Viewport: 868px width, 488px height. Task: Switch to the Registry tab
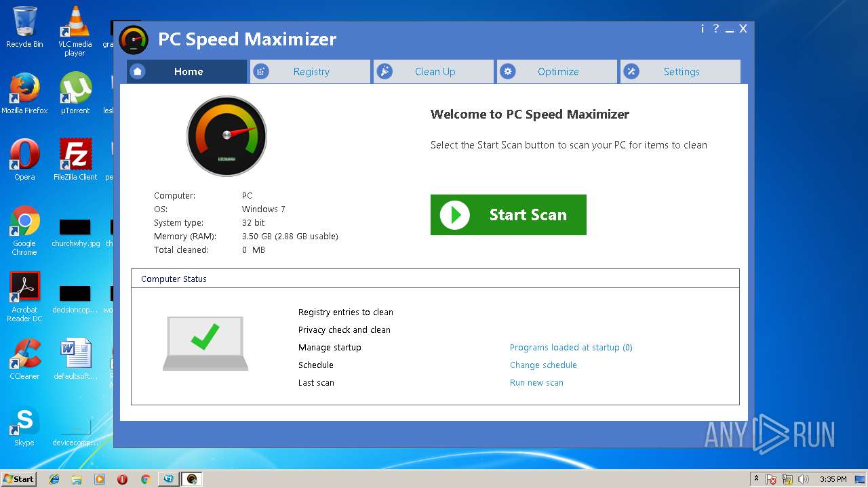pos(310,71)
